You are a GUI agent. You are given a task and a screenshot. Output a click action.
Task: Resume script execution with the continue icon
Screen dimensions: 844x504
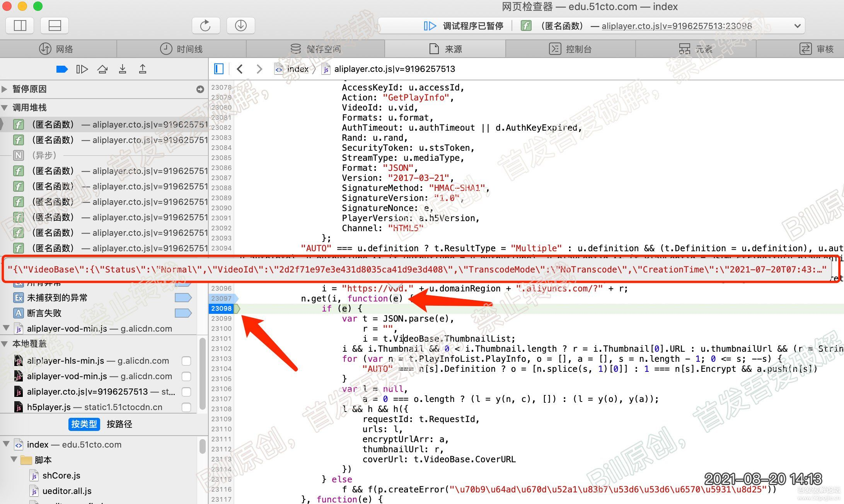[82, 69]
